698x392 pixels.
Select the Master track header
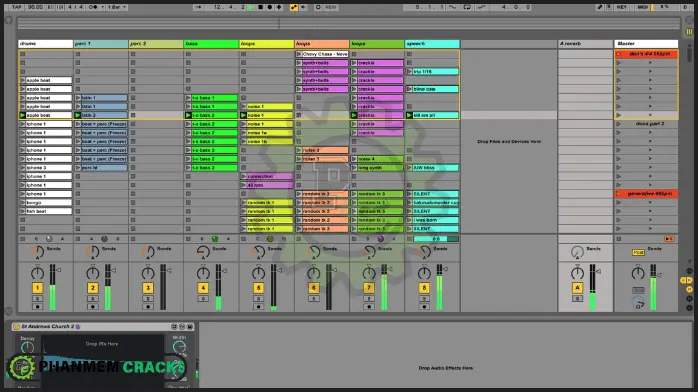[x=646, y=44]
